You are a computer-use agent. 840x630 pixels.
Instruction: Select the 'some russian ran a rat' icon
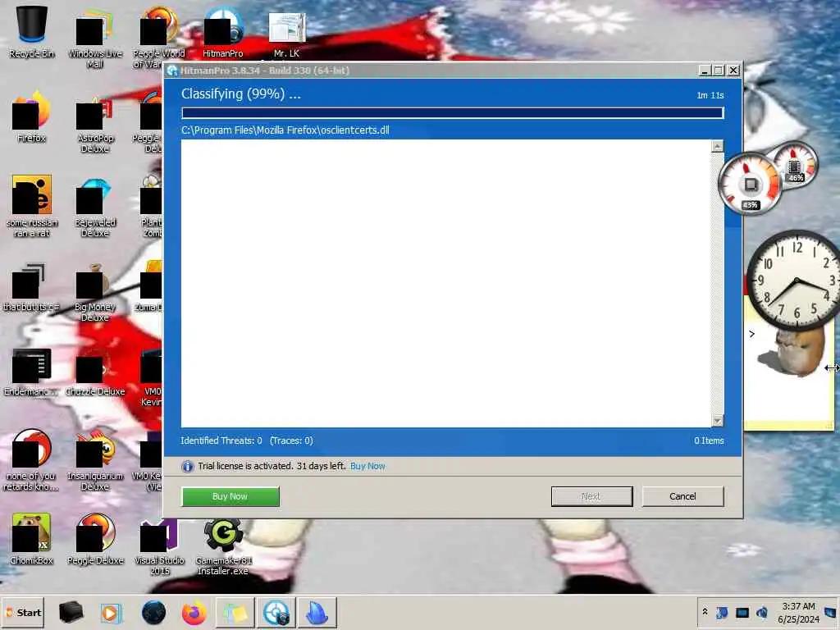pos(32,206)
